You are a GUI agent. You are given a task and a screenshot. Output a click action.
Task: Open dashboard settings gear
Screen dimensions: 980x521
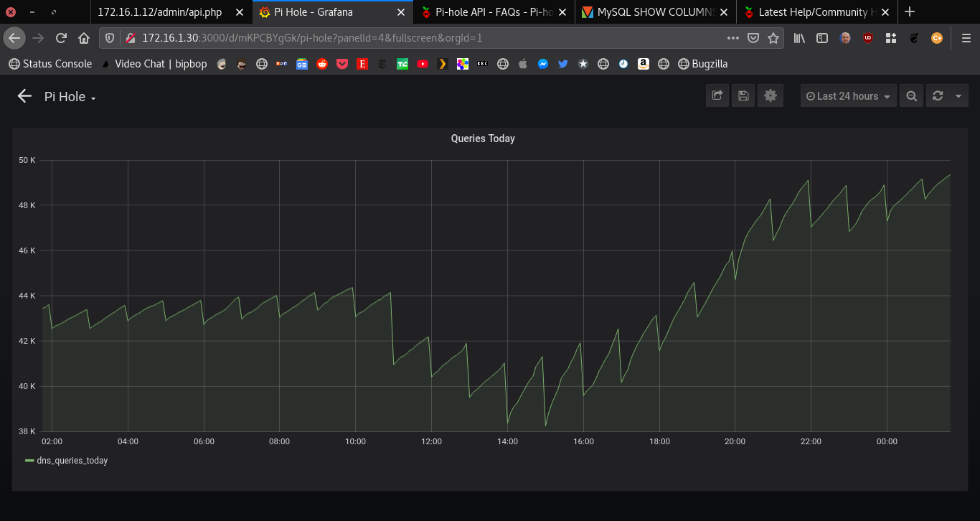(771, 95)
